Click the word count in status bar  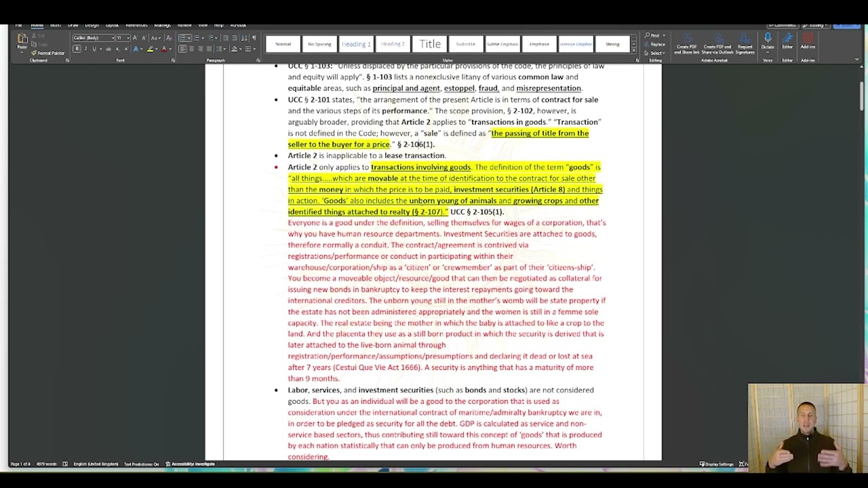point(46,464)
